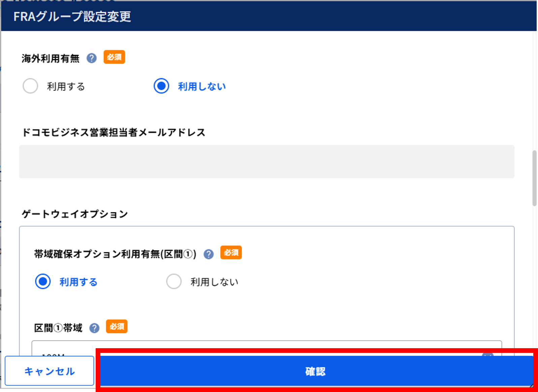Choose 利用しない for 帯域確保オプション
Screen dimensions: 538x392
point(174,281)
